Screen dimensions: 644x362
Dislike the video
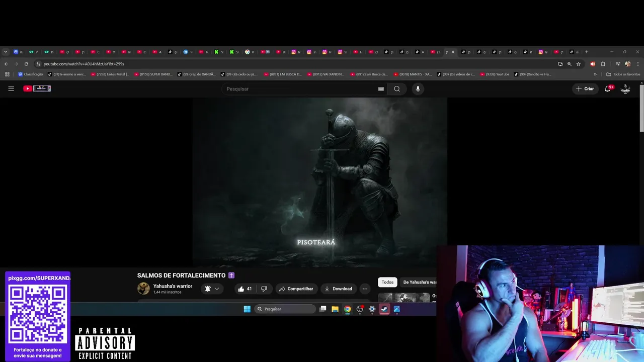coord(264,289)
